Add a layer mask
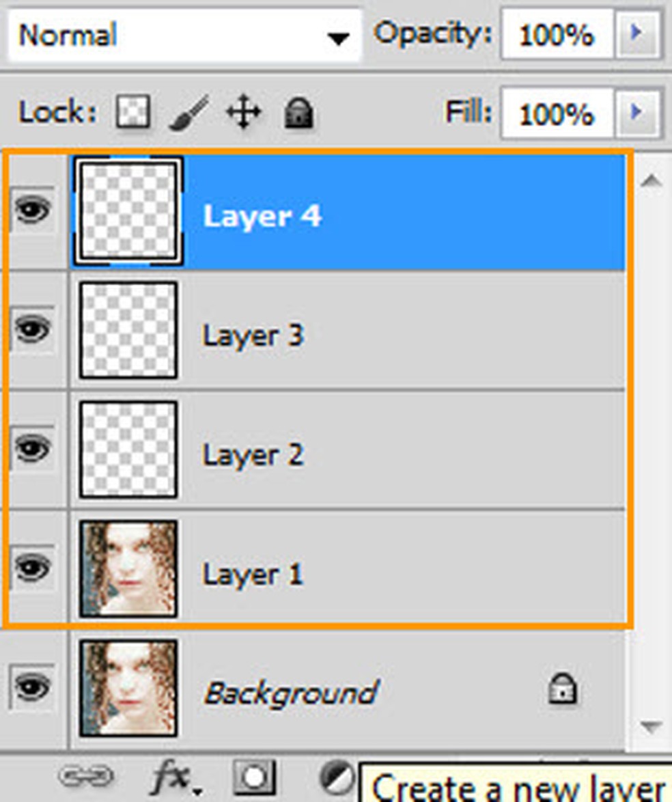This screenshot has width=672, height=802. [254, 777]
